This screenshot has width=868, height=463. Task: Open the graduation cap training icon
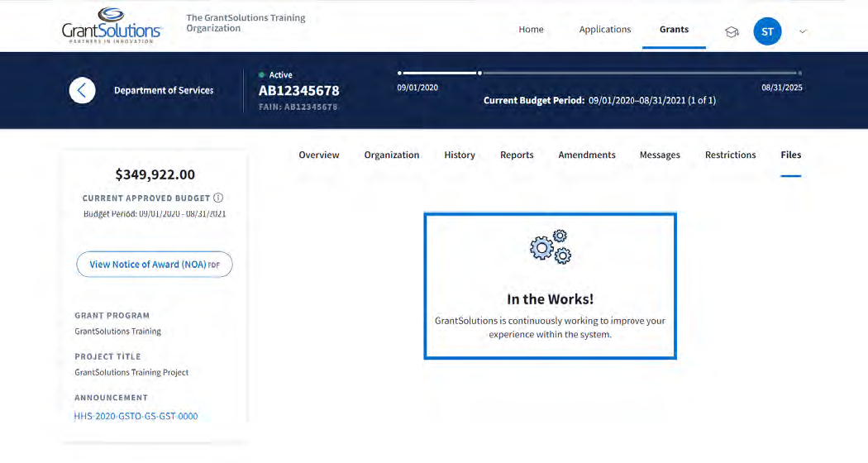(x=732, y=31)
